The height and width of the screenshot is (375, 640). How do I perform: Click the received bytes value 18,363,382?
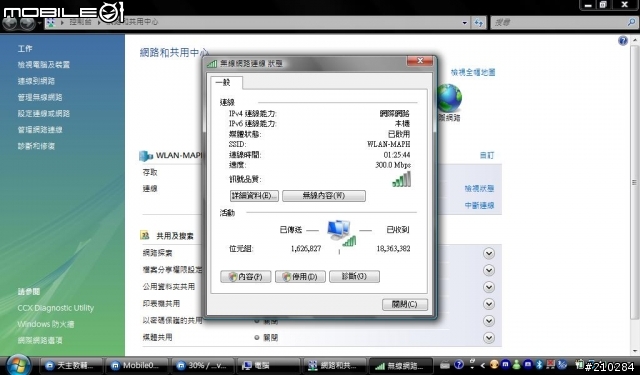pos(393,249)
